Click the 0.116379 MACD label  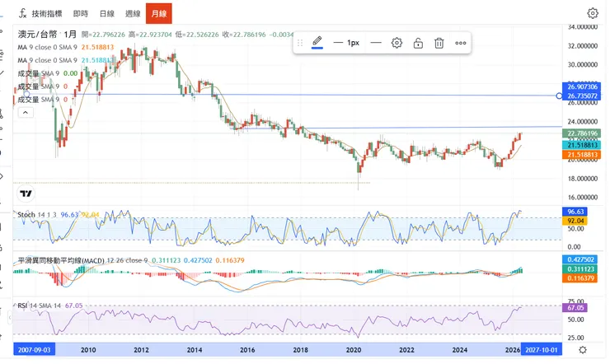(580, 278)
